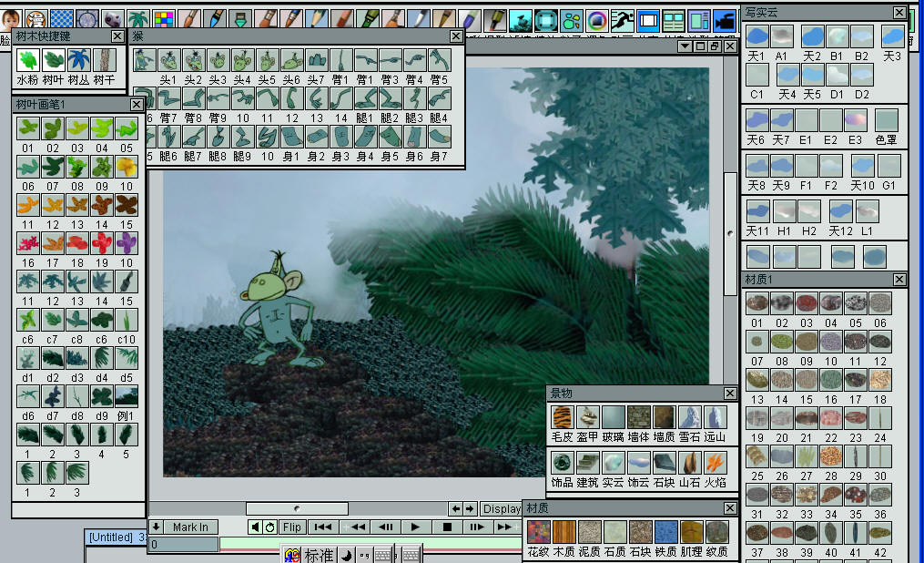This screenshot has width=924, height=563.
Task: Click the canvas vertical scrollbar
Action: click(730, 233)
